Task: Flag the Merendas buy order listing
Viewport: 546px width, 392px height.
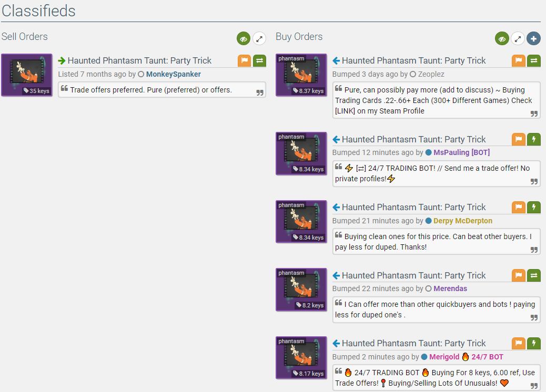Action: tap(518, 275)
